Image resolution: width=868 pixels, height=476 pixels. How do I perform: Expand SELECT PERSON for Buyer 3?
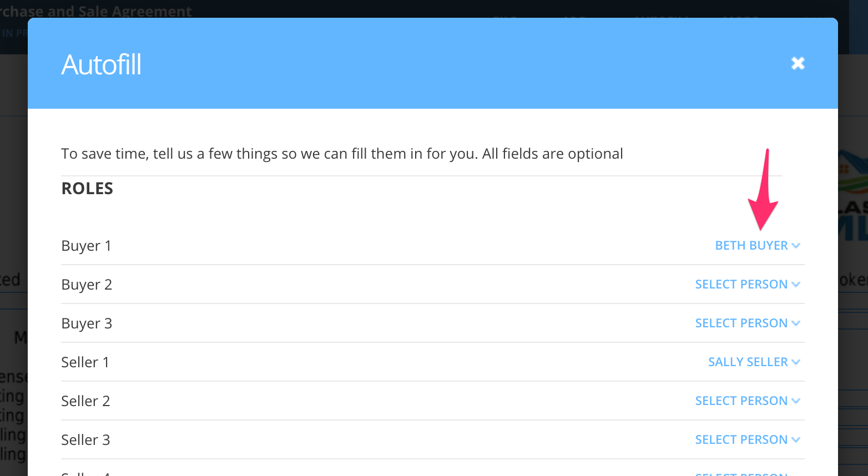pyautogui.click(x=741, y=323)
